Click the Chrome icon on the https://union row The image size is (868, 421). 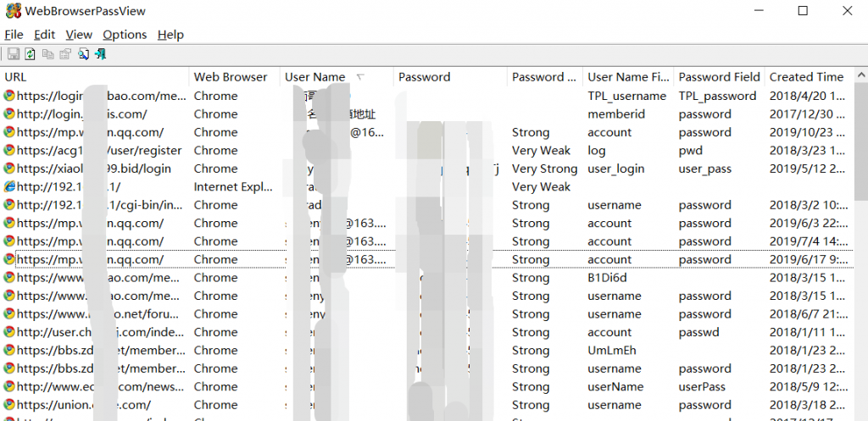click(8, 405)
